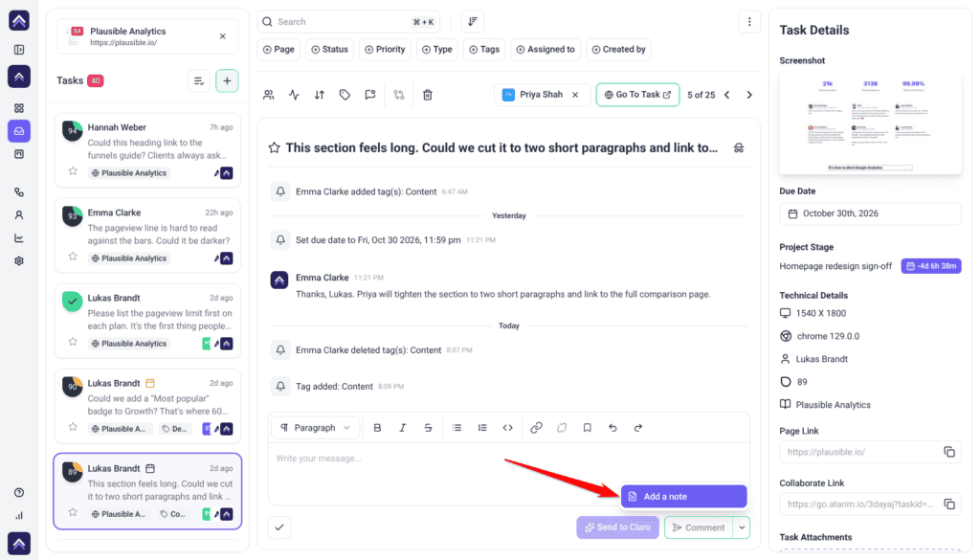Star the Lukas Brandt pageview limit task
Screen dimensions: 980x560
click(73, 342)
